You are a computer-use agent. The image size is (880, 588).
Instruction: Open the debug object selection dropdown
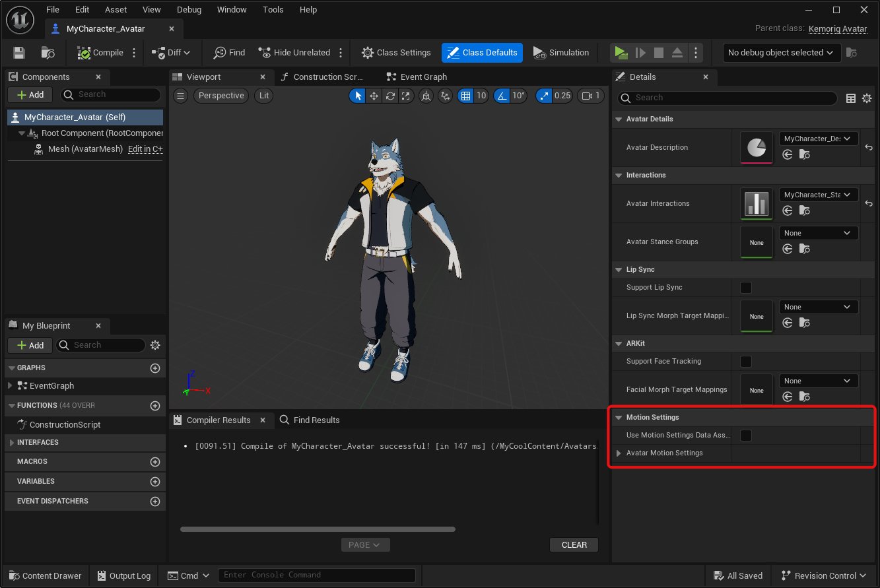tap(782, 53)
